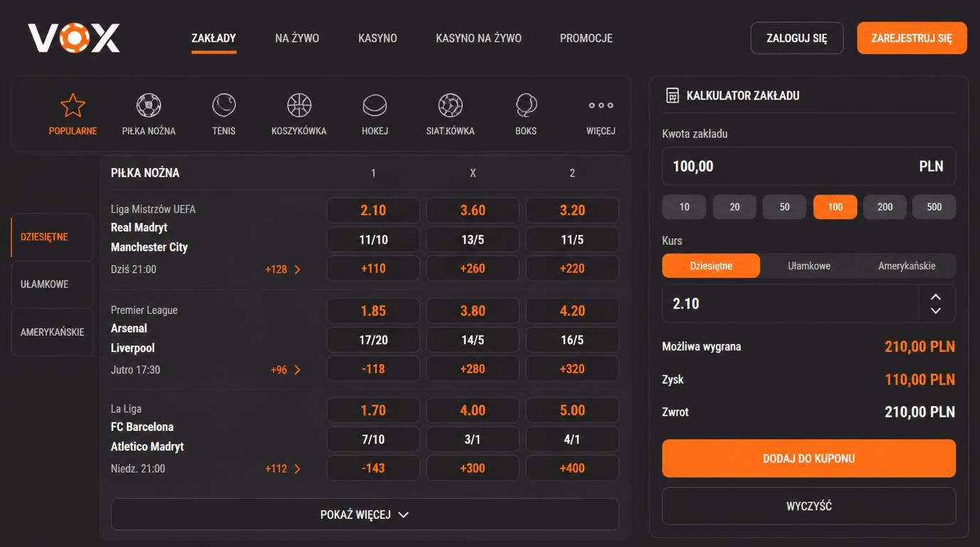Clear the calculator with Wyczyść
This screenshot has width=980, height=547.
click(x=809, y=506)
